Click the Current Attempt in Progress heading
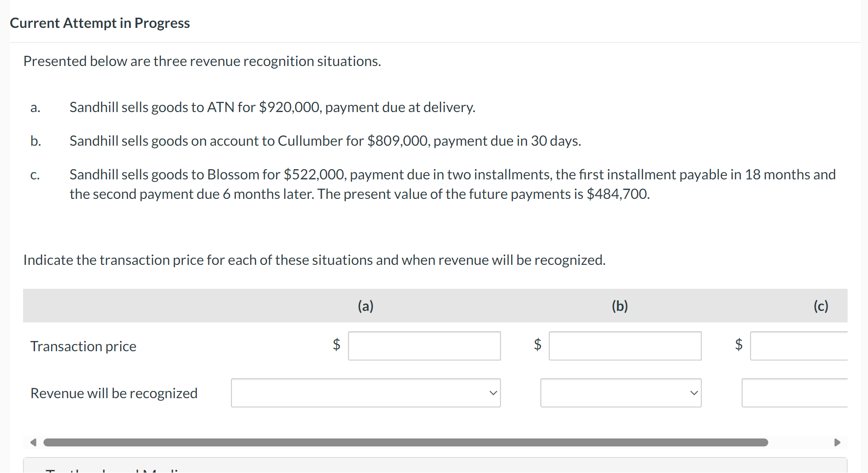This screenshot has height=473, width=868. click(100, 23)
